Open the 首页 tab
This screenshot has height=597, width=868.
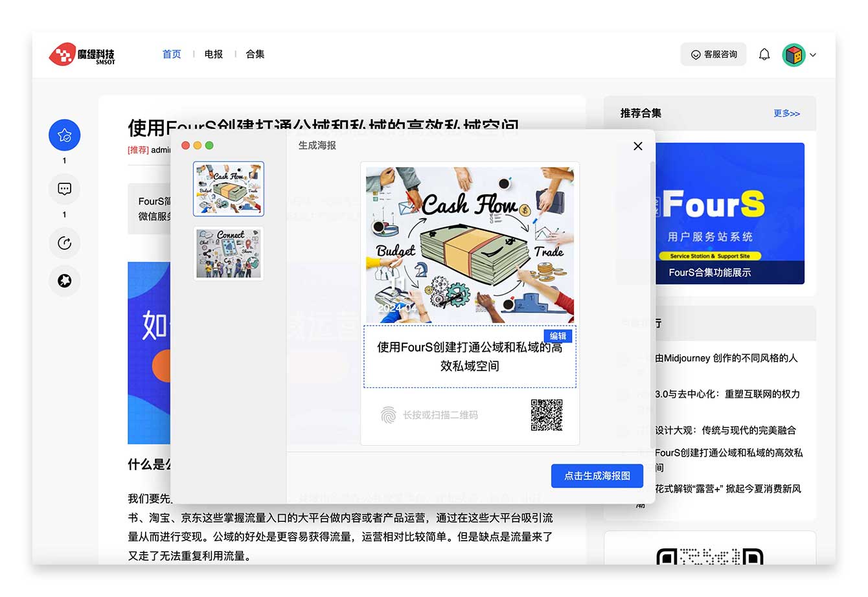(172, 54)
